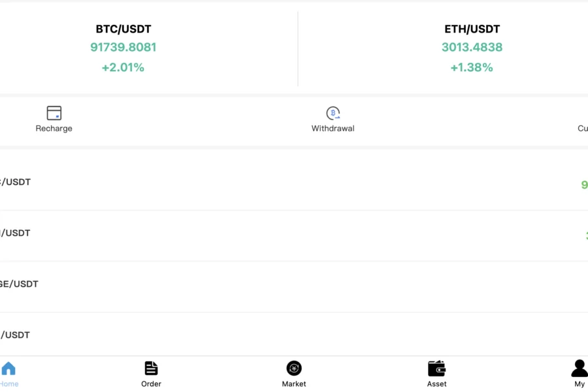Click the +1.38% ETH change value
588x392 pixels.
click(x=472, y=67)
